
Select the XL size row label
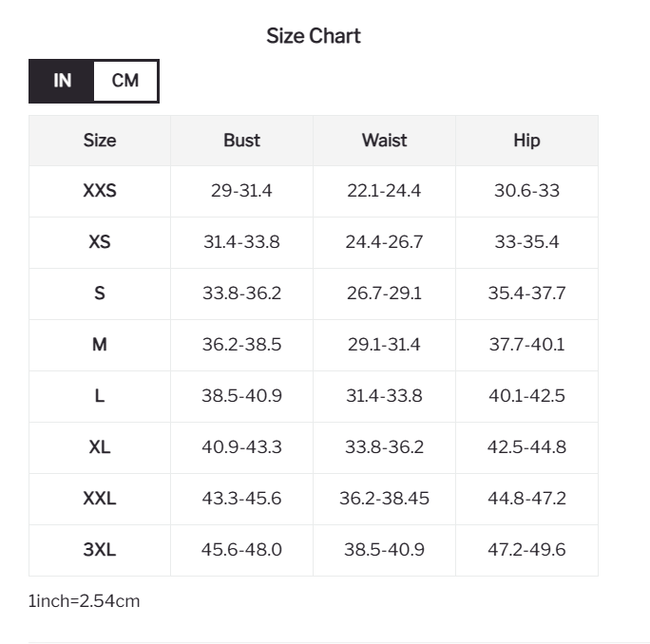[x=100, y=447]
